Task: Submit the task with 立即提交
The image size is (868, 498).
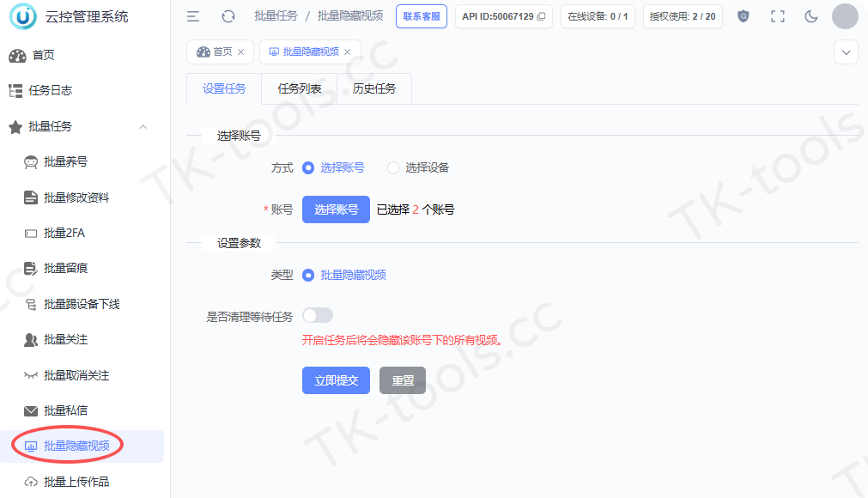Action: (x=336, y=380)
